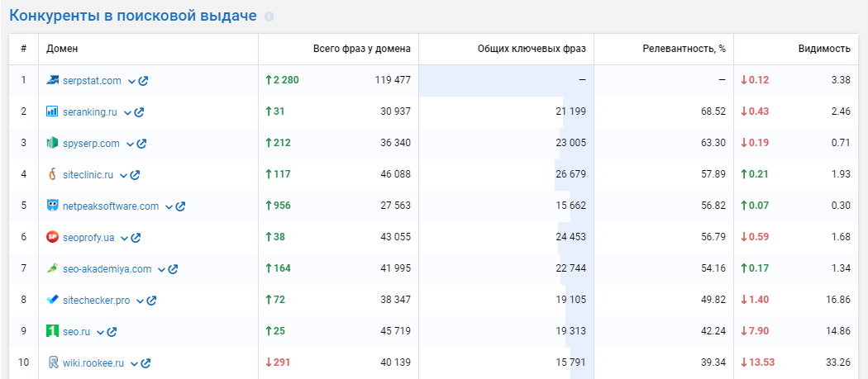
Task: Expand dropdown chevron beside seo-akademiya.com
Action: point(162,269)
